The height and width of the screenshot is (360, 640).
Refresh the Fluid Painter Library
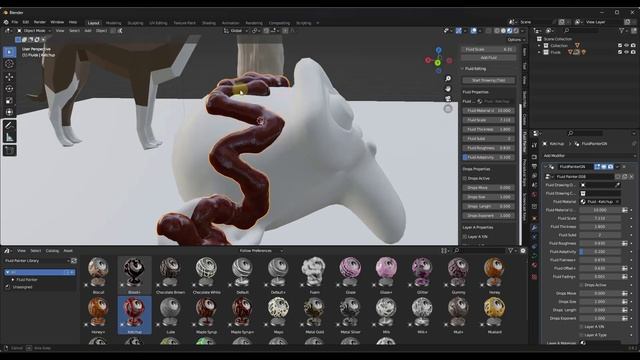pyautogui.click(x=74, y=260)
